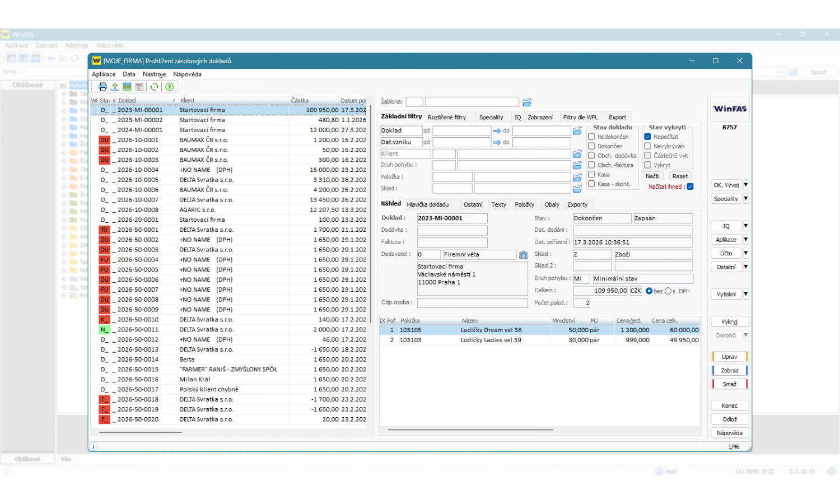Viewport: 840px width, 504px height.
Task: Expand the arrow next to OK, Vývoj
Action: pos(746,185)
